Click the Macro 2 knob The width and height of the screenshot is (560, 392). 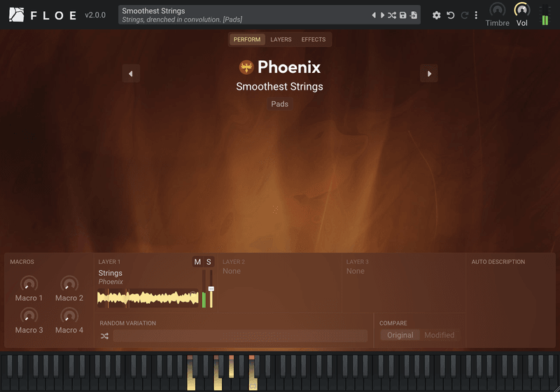click(x=69, y=283)
